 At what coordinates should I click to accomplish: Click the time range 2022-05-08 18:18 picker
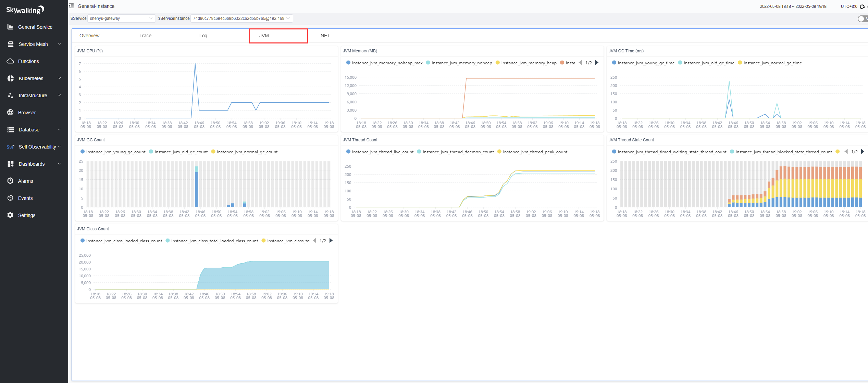pyautogui.click(x=793, y=6)
